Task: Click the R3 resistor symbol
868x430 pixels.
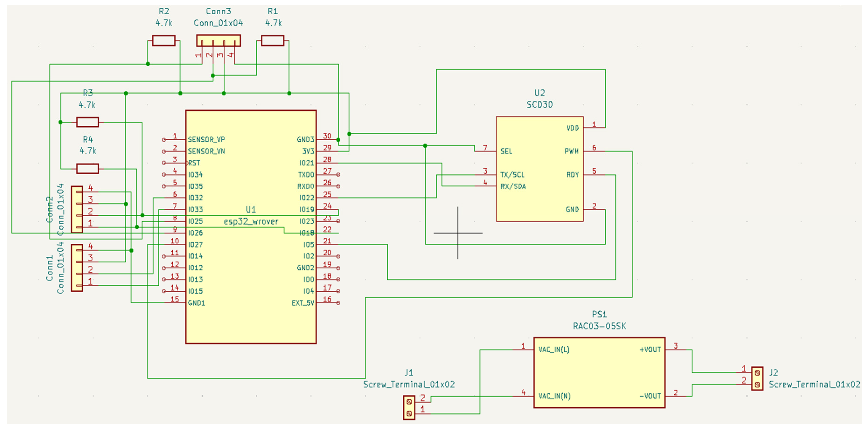Action: coord(88,122)
